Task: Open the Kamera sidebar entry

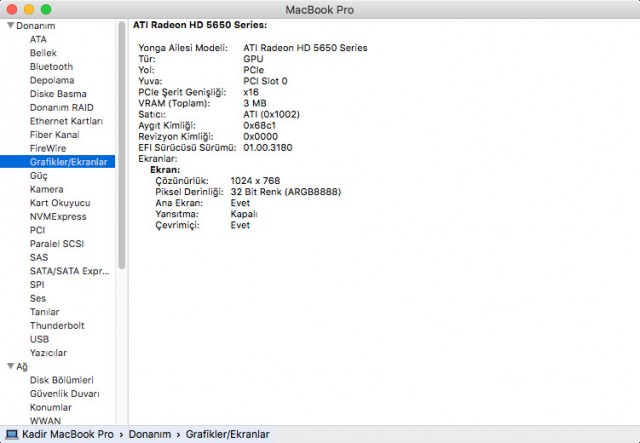Action: click(x=46, y=189)
